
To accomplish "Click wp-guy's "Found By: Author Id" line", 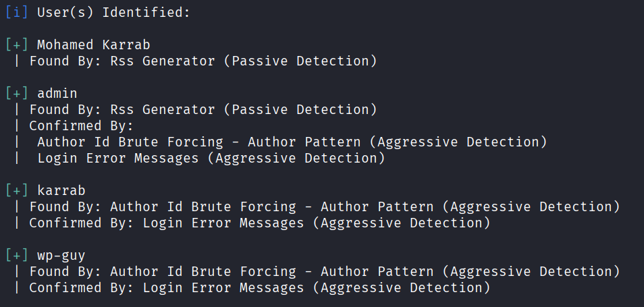I will (324, 271).
